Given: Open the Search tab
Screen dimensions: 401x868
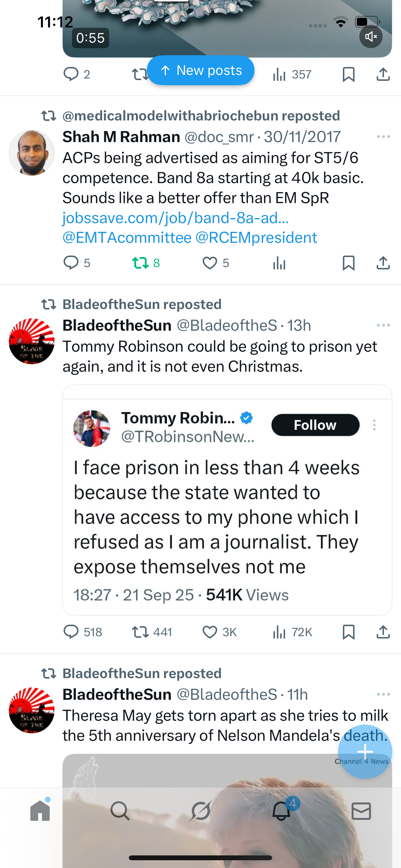Looking at the screenshot, I should click(x=120, y=811).
